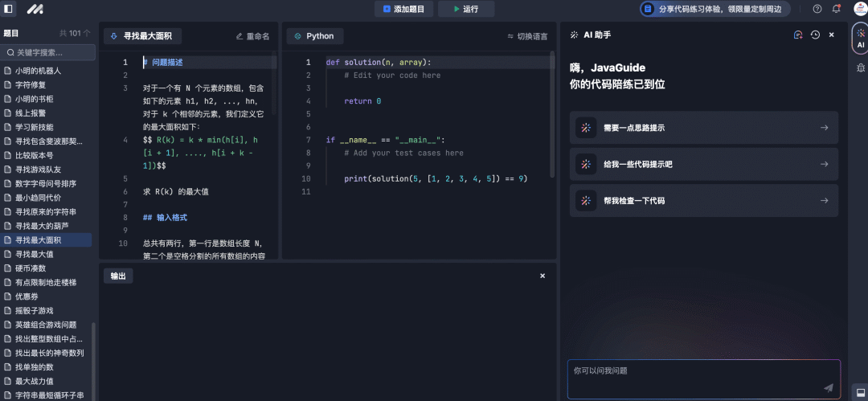The height and width of the screenshot is (401, 868).
Task: Click the AI chat input 你可以问我问题
Action: [x=703, y=378]
